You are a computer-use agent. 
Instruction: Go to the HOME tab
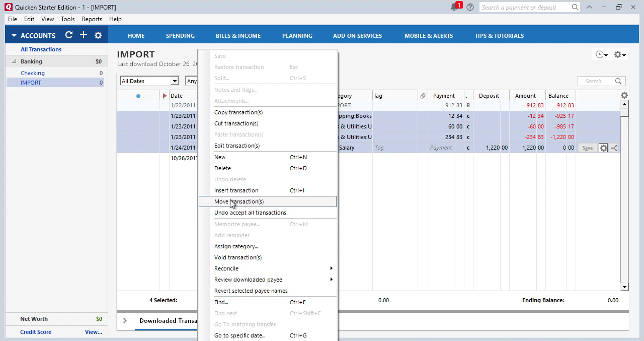pyautogui.click(x=136, y=36)
